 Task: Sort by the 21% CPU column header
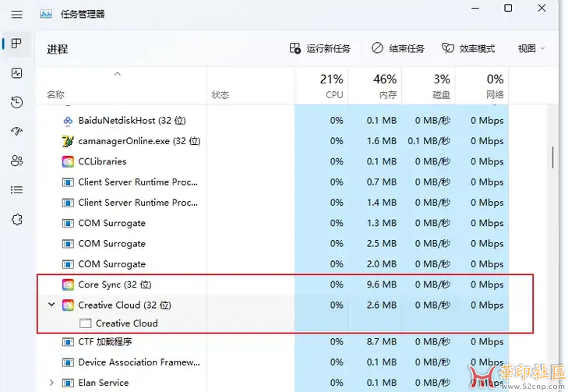(322, 86)
